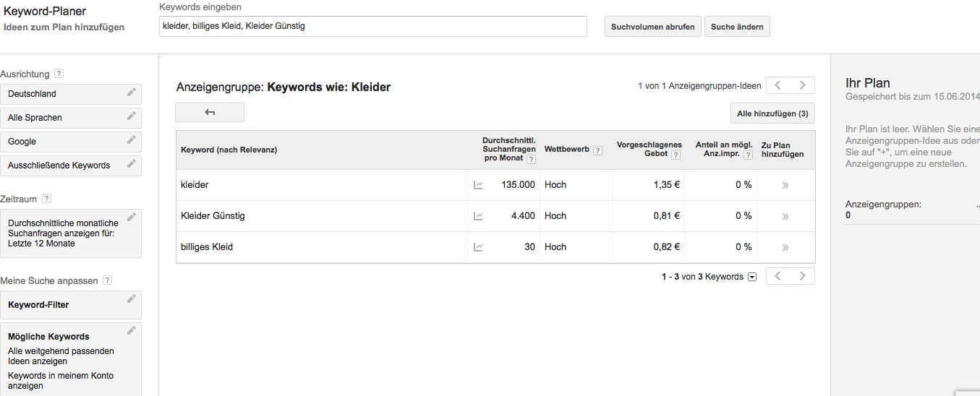Add kleider keyword to plan arrow

pyautogui.click(x=785, y=185)
